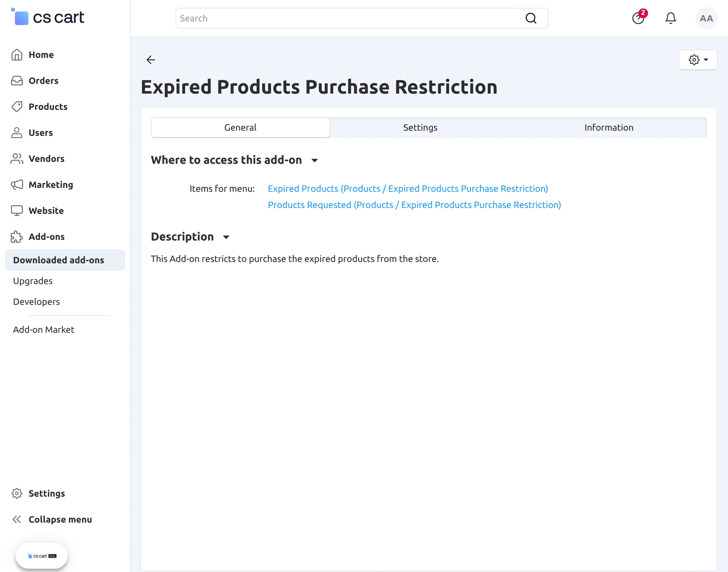Open Home in the sidebar
This screenshot has height=572, width=728.
[41, 55]
